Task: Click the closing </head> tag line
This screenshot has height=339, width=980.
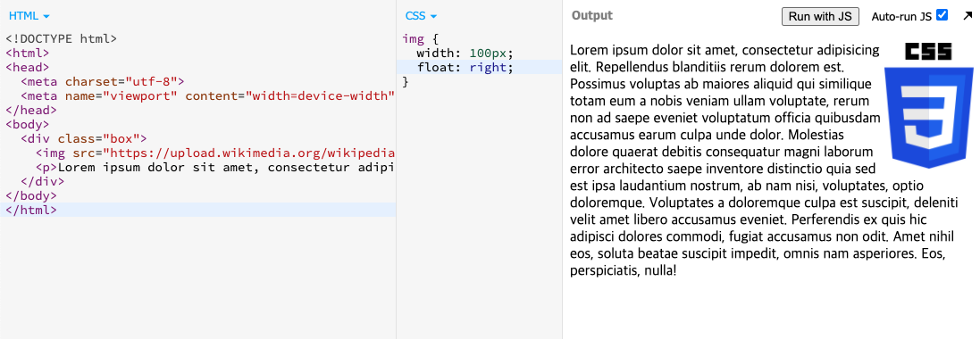Action: (x=31, y=110)
